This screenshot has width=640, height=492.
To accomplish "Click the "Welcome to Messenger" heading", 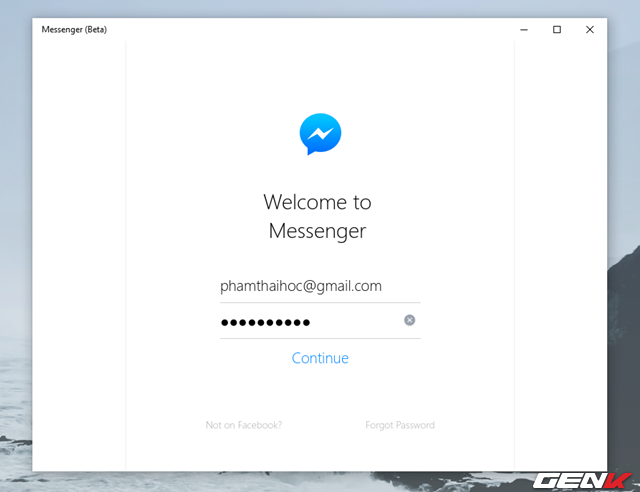I will pyautogui.click(x=318, y=216).
